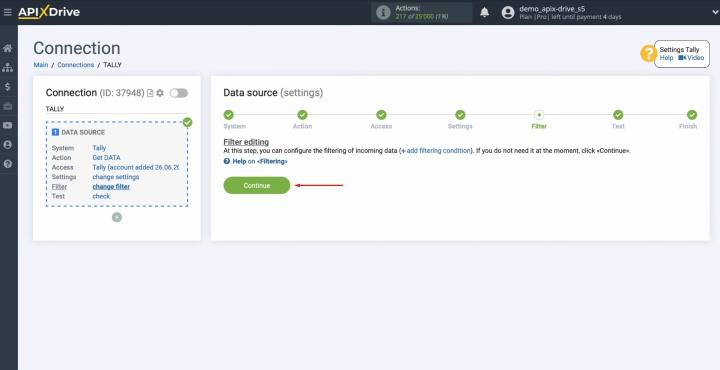Go to home icon in sidebar
The height and width of the screenshot is (370, 720).
(x=7, y=48)
